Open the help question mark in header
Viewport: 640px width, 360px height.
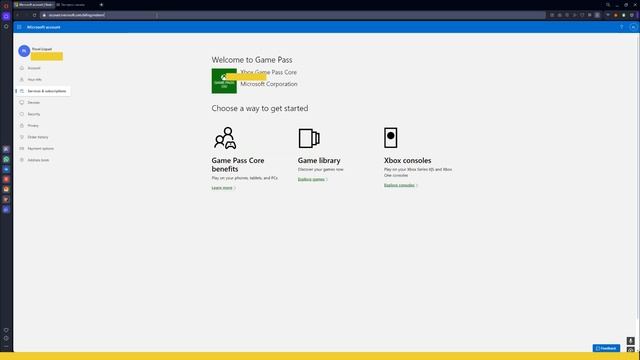(622, 27)
